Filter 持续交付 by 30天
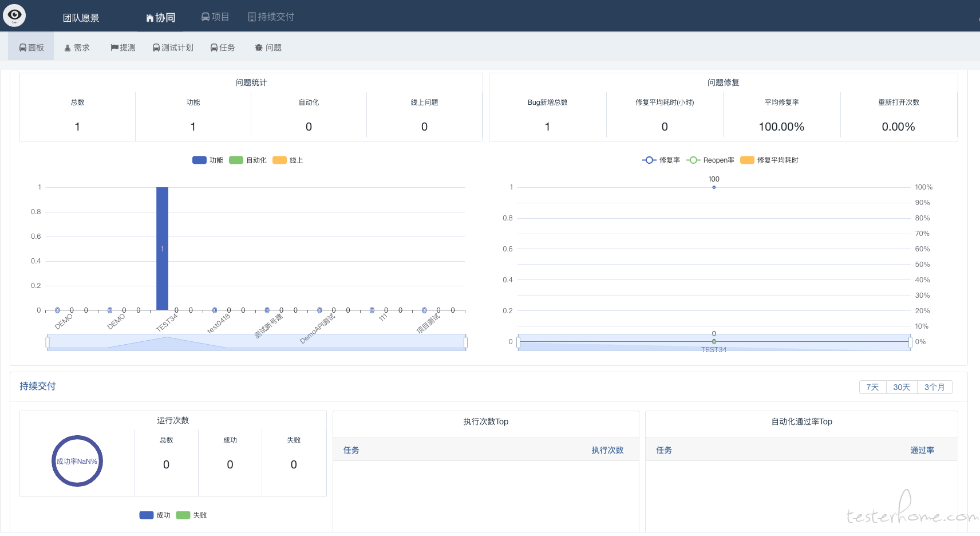The height and width of the screenshot is (536, 980). [902, 387]
